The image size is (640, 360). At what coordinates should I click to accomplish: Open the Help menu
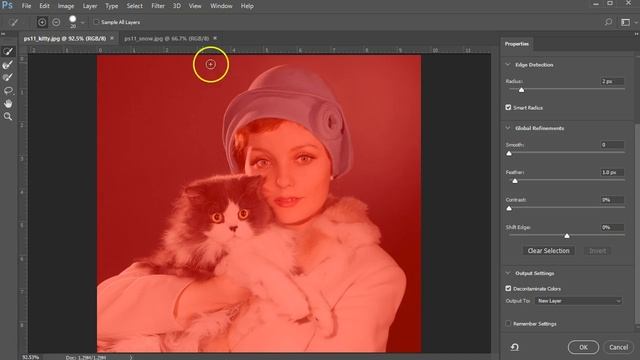(x=247, y=6)
